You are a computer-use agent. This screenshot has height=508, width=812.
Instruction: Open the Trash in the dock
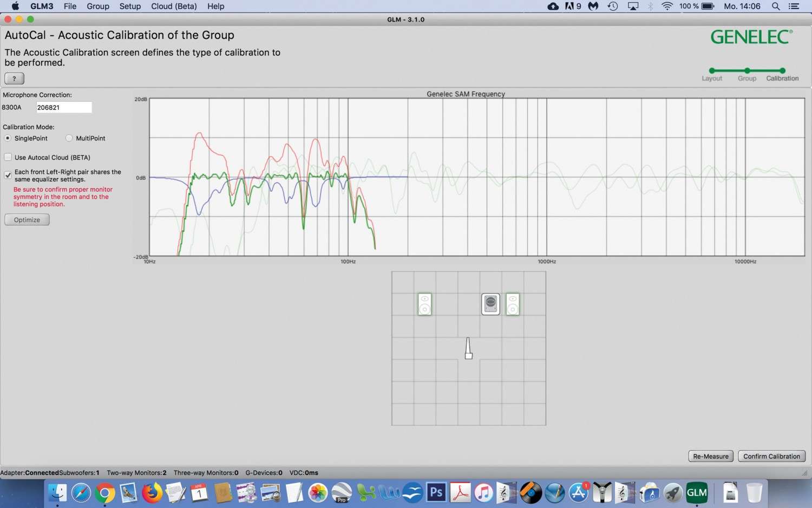point(754,493)
